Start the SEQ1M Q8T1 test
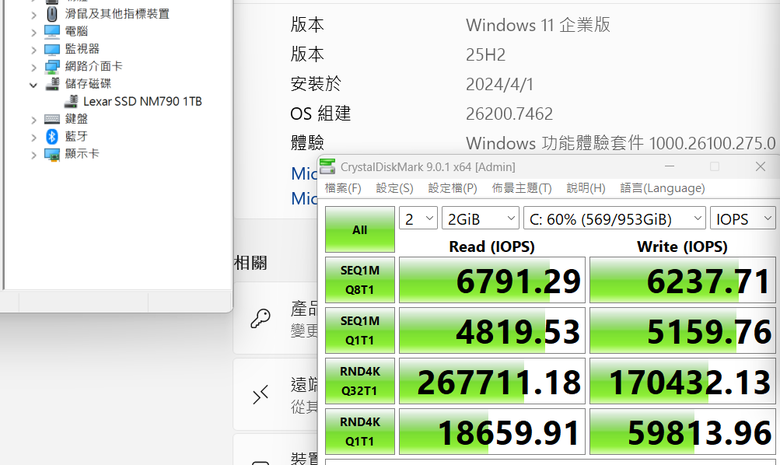 click(x=360, y=280)
